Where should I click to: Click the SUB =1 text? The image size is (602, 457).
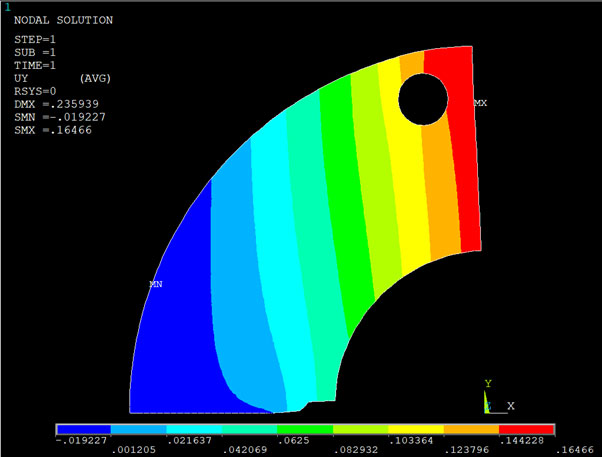[x=35, y=52]
